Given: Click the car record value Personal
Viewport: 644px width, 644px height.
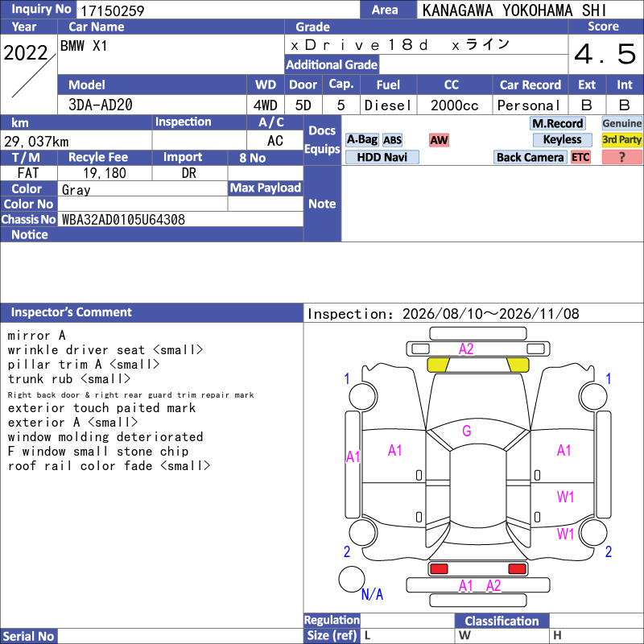Looking at the screenshot, I should tap(529, 105).
